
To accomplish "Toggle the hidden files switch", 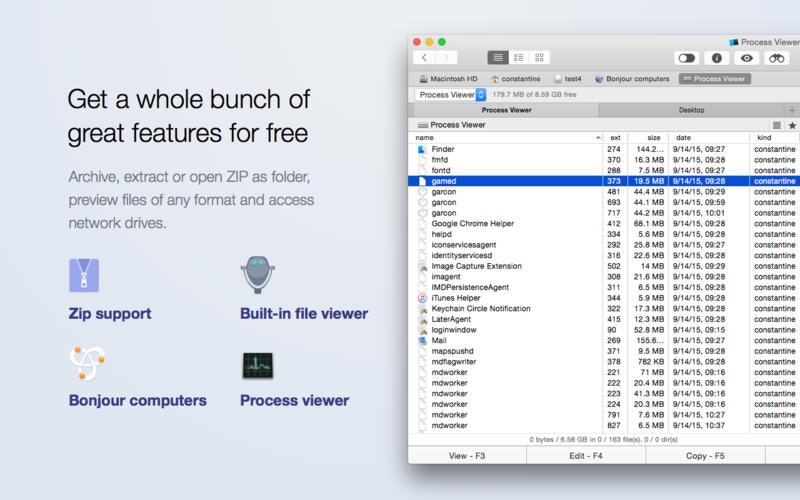I will pos(687,58).
